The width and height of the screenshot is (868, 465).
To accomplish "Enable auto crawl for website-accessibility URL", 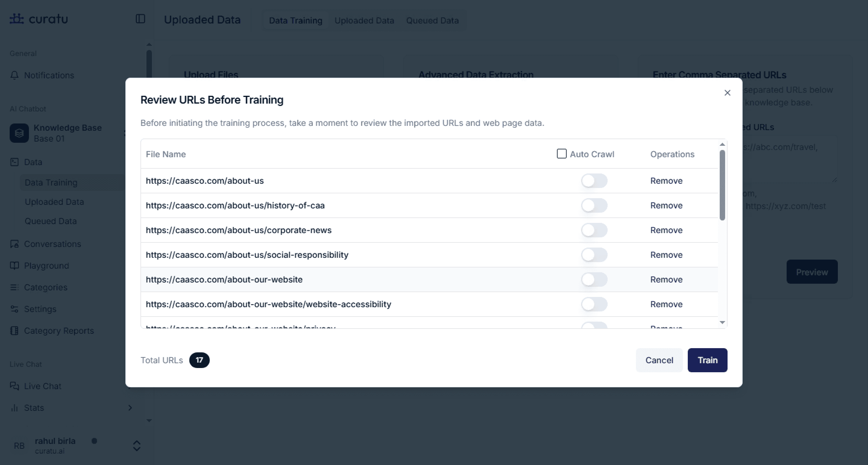I will point(594,304).
